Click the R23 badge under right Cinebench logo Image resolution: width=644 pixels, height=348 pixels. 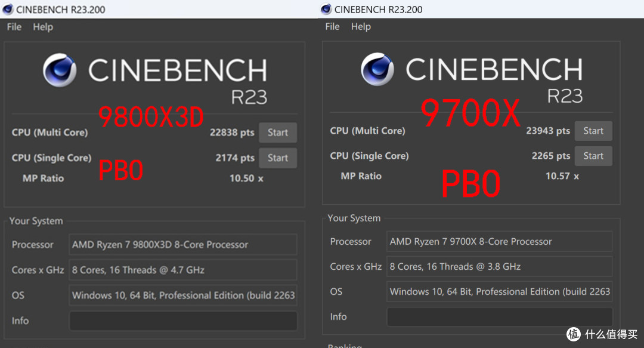pyautogui.click(x=565, y=96)
